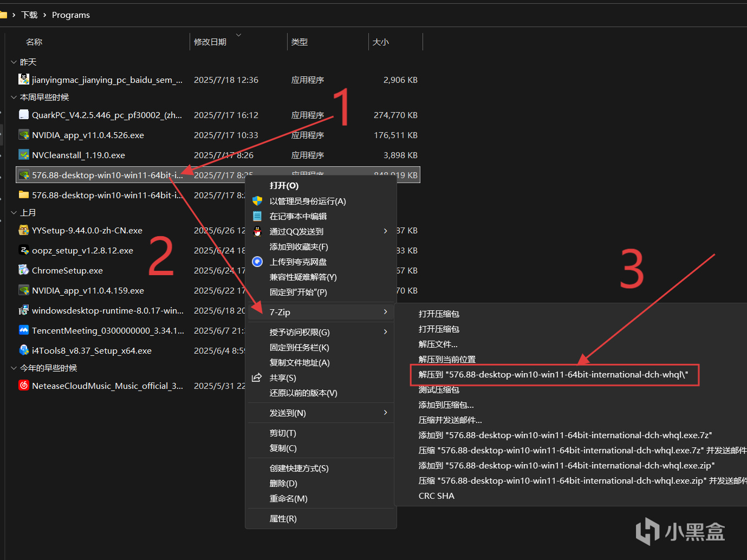The width and height of the screenshot is (747, 560).
Task: Choose 解压到 "576.88-desktop-...-whql\" entry
Action: pyautogui.click(x=553, y=374)
